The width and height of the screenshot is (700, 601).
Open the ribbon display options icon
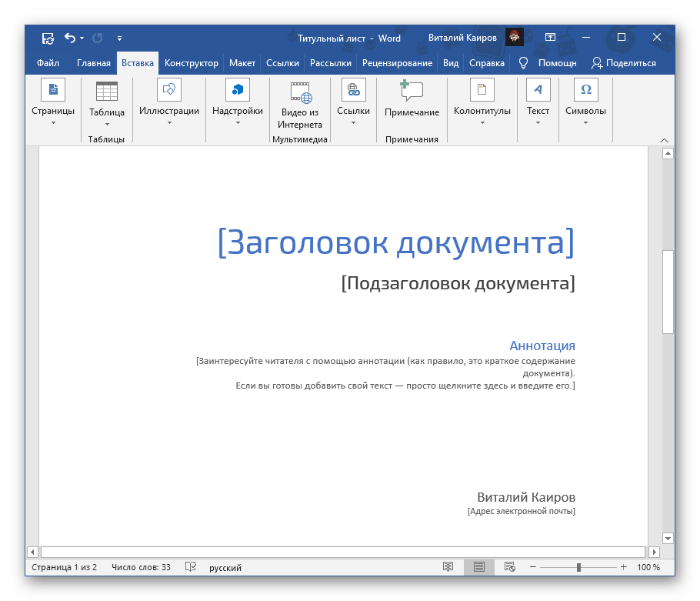551,38
